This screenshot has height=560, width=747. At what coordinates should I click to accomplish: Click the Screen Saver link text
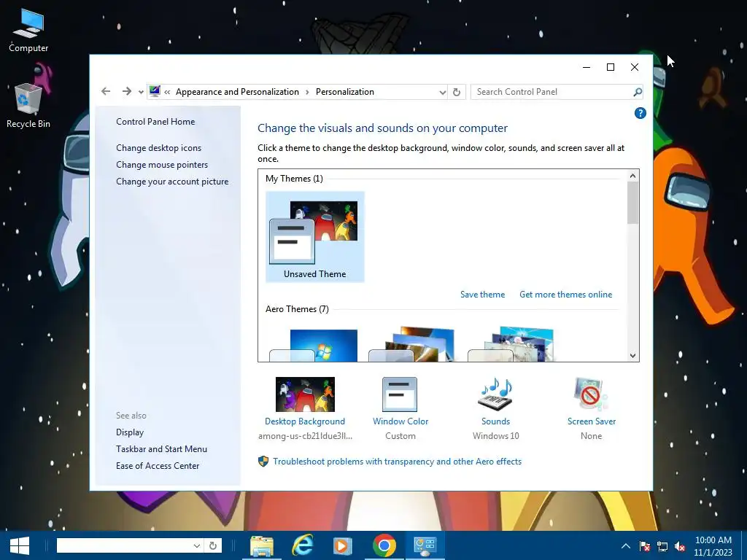pyautogui.click(x=591, y=421)
